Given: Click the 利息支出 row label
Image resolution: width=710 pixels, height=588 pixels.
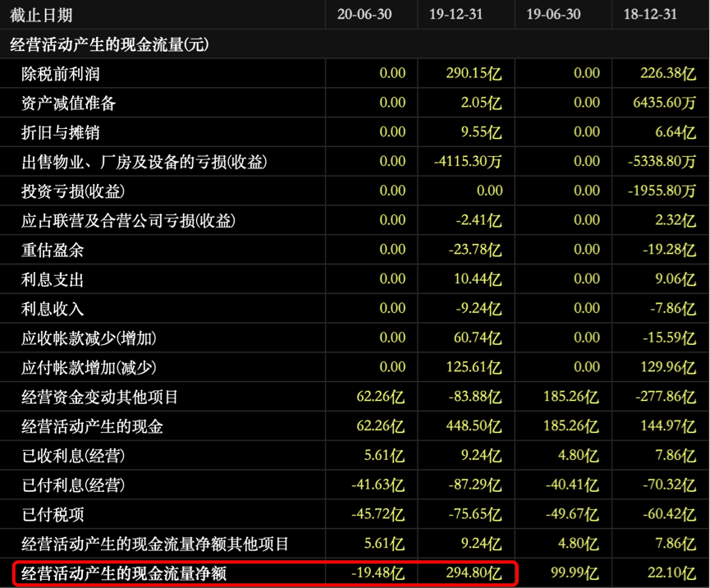Looking at the screenshot, I should pyautogui.click(x=52, y=279).
